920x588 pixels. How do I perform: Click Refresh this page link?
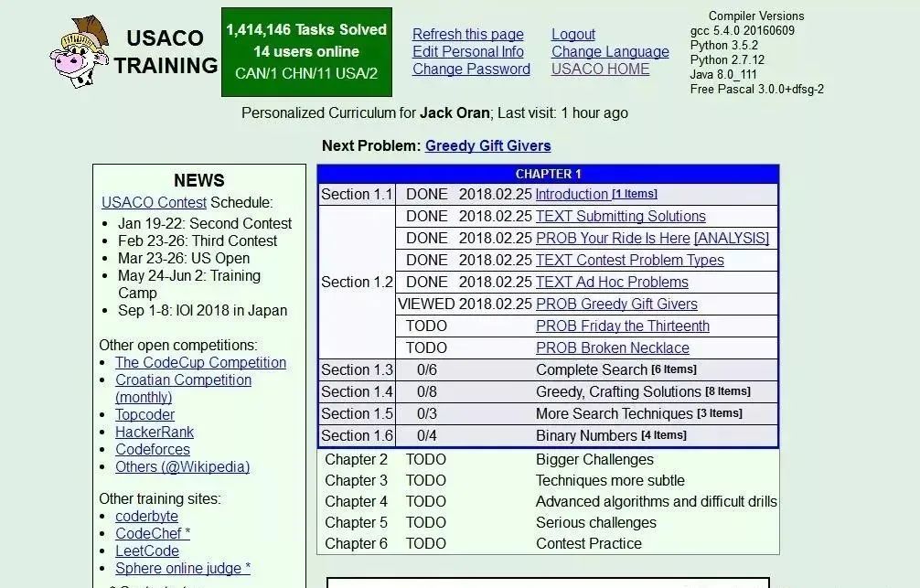[x=467, y=35]
